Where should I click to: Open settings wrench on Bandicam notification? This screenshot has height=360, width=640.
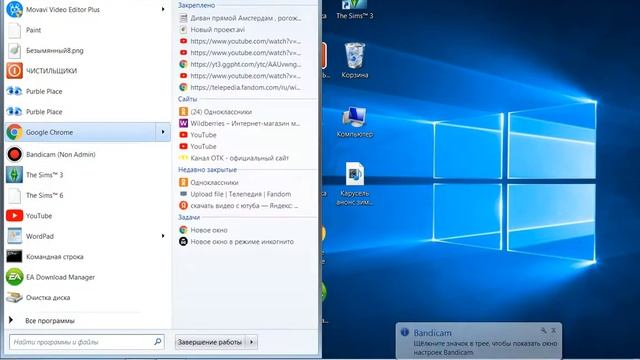coord(544,330)
